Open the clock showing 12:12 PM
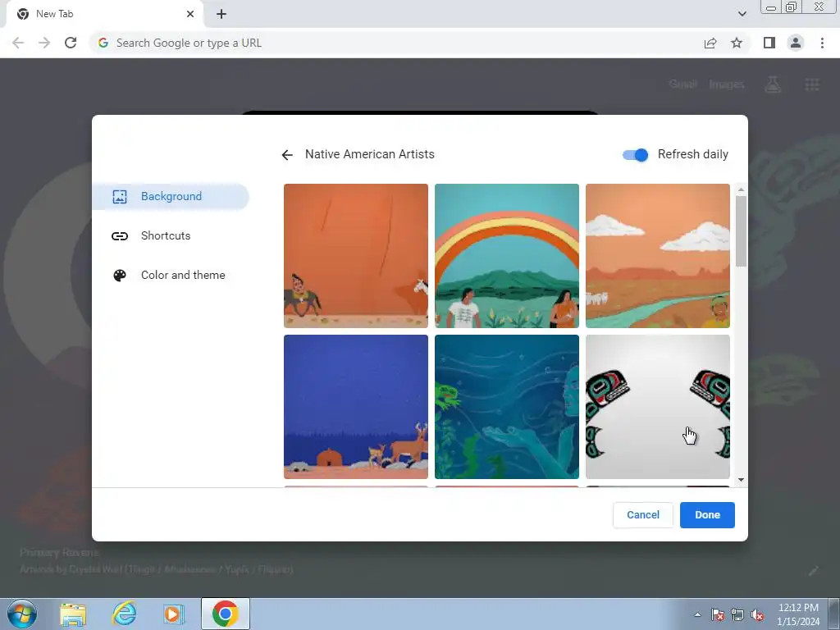Viewport: 840px width, 630px height. (x=798, y=614)
